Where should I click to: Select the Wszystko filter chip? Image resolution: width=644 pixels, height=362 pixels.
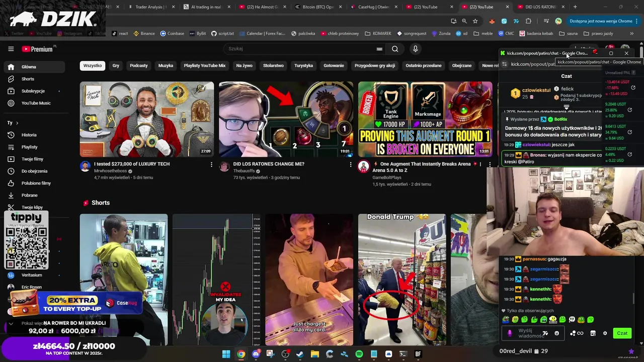(93, 65)
